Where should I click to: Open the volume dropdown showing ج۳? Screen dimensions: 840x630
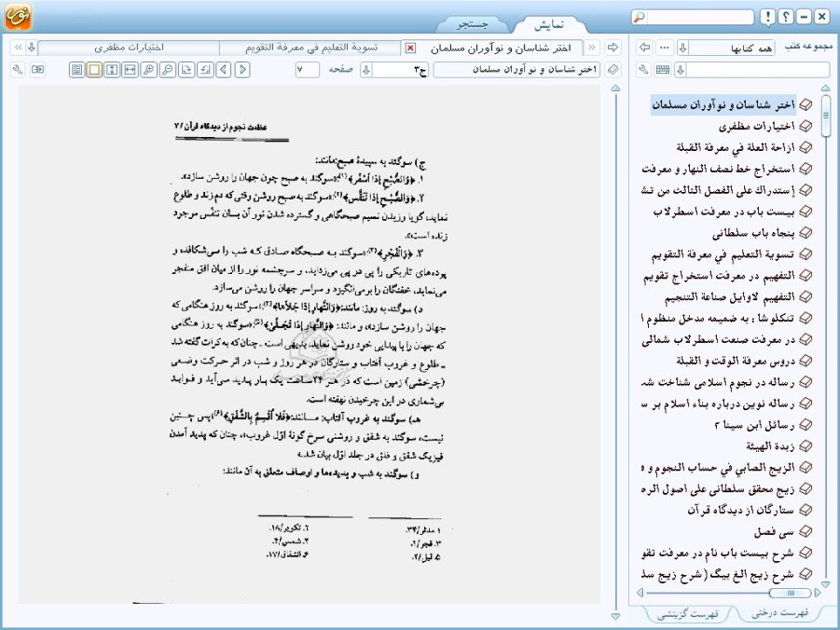tap(365, 70)
